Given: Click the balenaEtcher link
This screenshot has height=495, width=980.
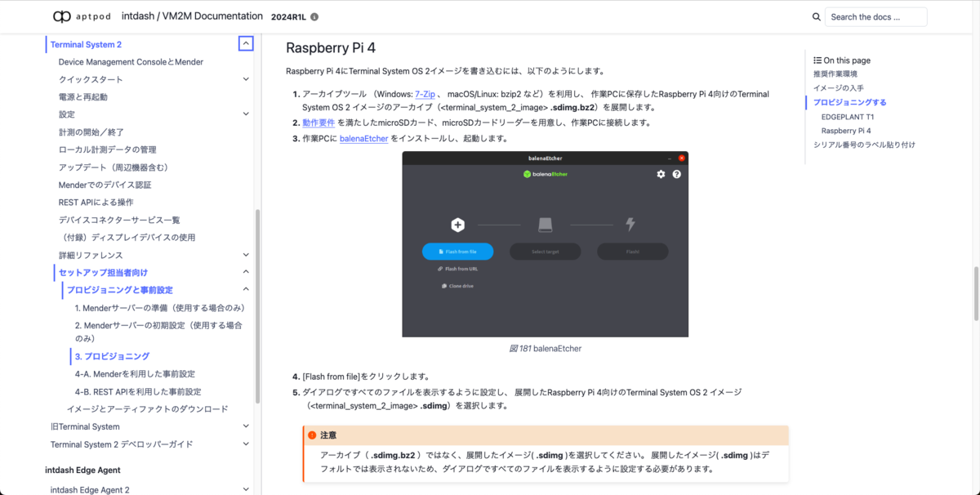Looking at the screenshot, I should 363,139.
